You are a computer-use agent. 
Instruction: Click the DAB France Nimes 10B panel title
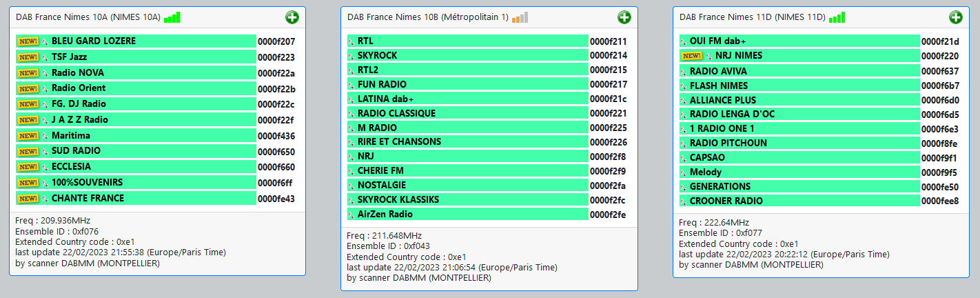tap(428, 17)
